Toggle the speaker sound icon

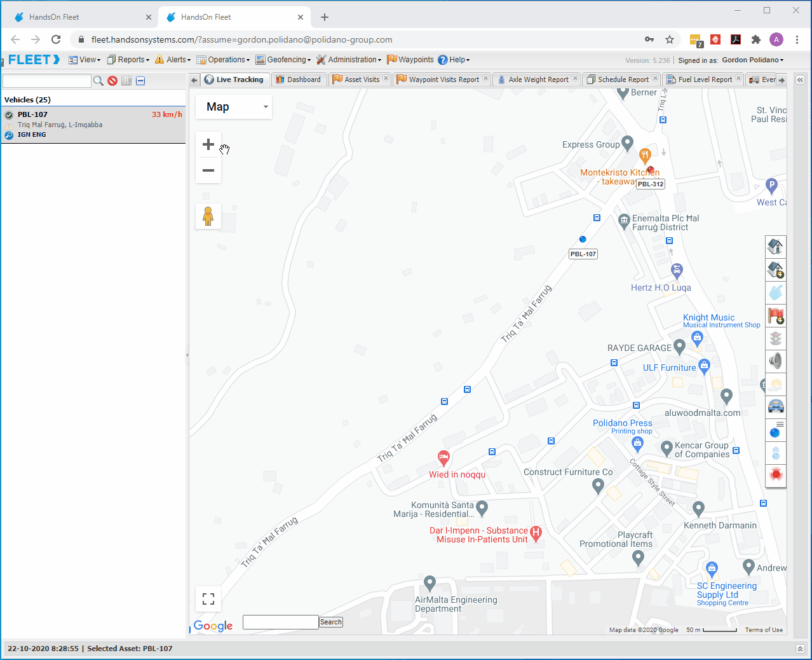pos(776,361)
